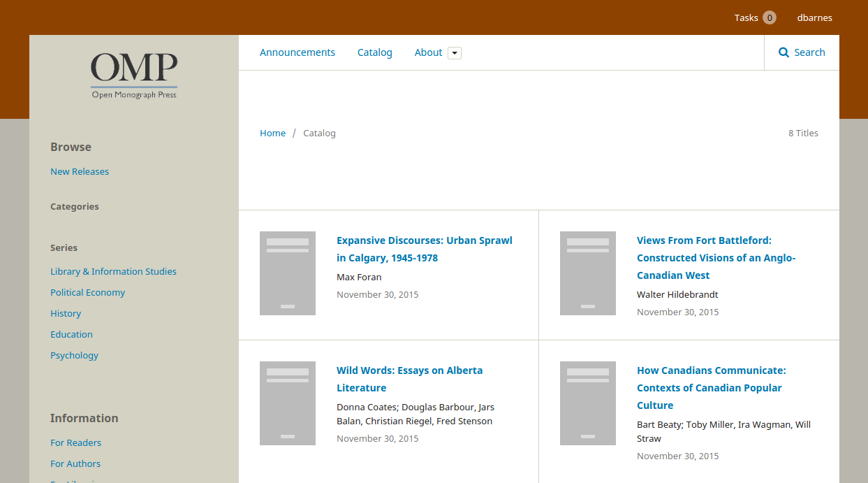The image size is (868, 483).
Task: Open the dbarnes user menu
Action: tap(814, 17)
